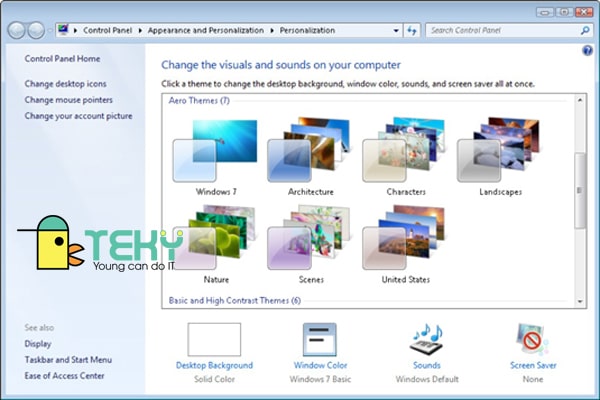
Task: Open Control Panel Home link
Action: [62, 59]
